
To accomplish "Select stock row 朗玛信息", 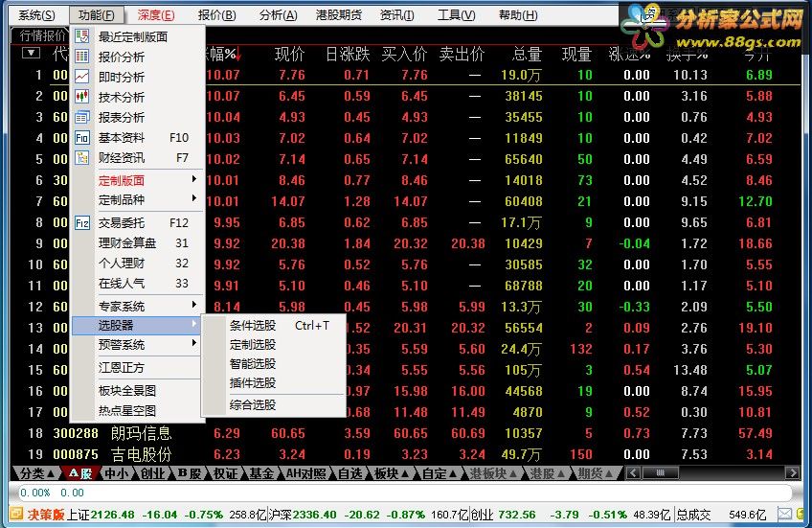I will click(405, 433).
